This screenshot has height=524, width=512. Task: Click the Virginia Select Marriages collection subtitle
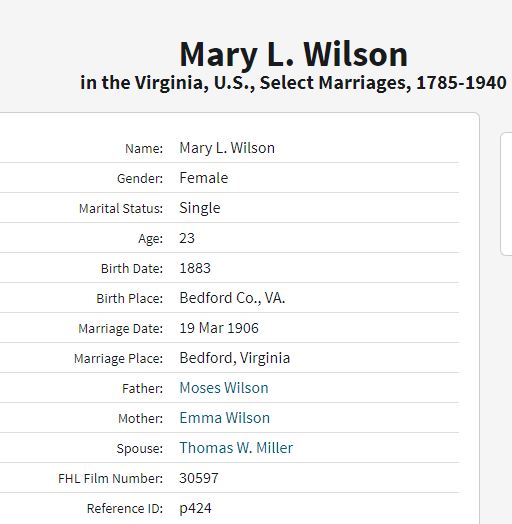293,83
